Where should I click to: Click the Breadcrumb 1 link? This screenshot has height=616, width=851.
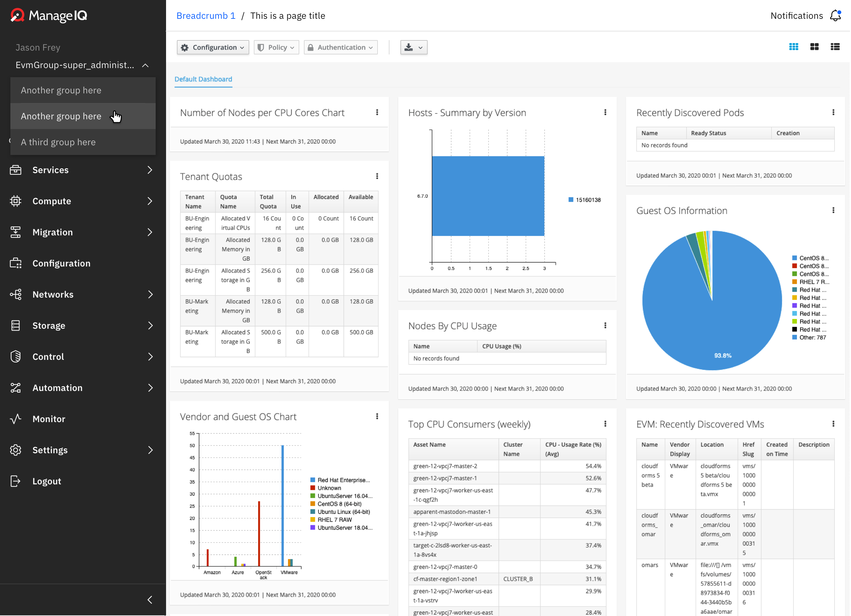click(x=206, y=15)
